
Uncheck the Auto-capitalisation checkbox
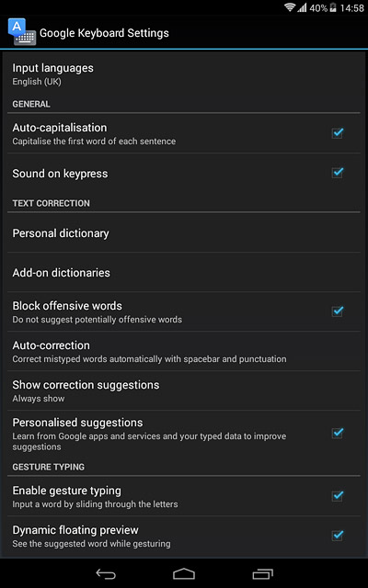coord(338,133)
